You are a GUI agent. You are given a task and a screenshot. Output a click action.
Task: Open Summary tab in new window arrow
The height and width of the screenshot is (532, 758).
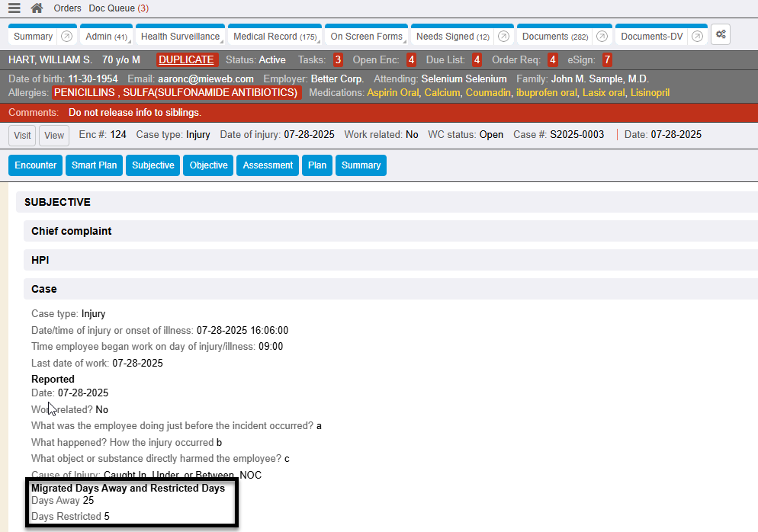tap(66, 37)
